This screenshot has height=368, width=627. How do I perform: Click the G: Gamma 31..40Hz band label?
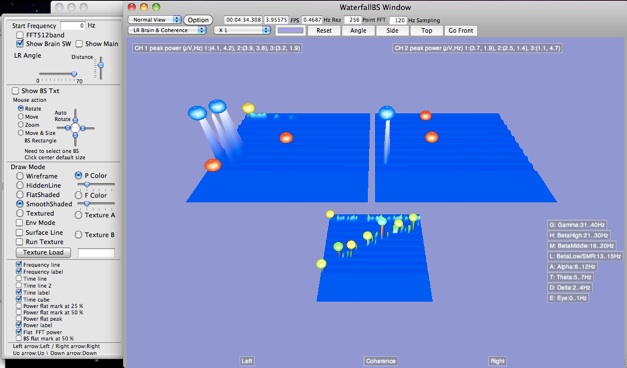point(577,225)
